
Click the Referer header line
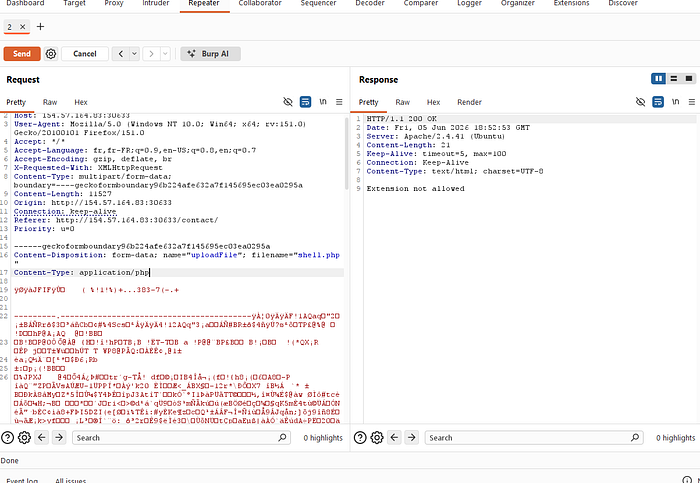[x=116, y=220]
